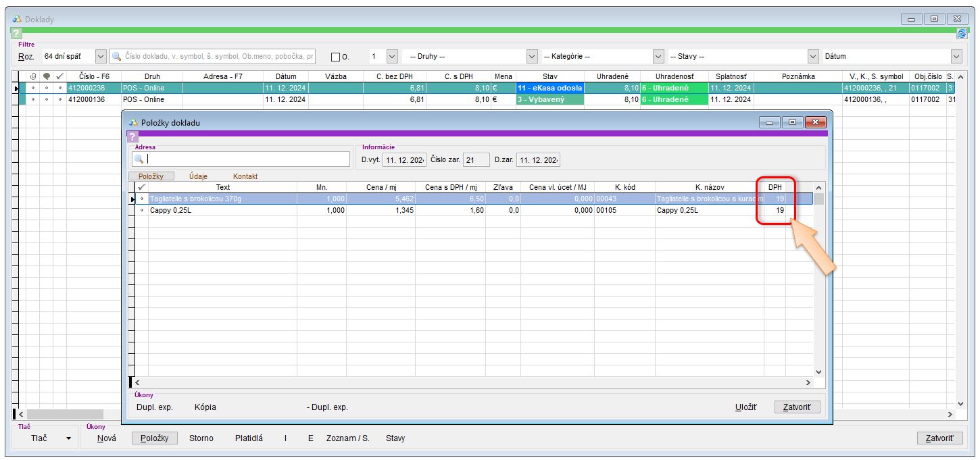Toggle check marker on document 412000136 row
Screen dimensions: 980x460
tap(59, 99)
